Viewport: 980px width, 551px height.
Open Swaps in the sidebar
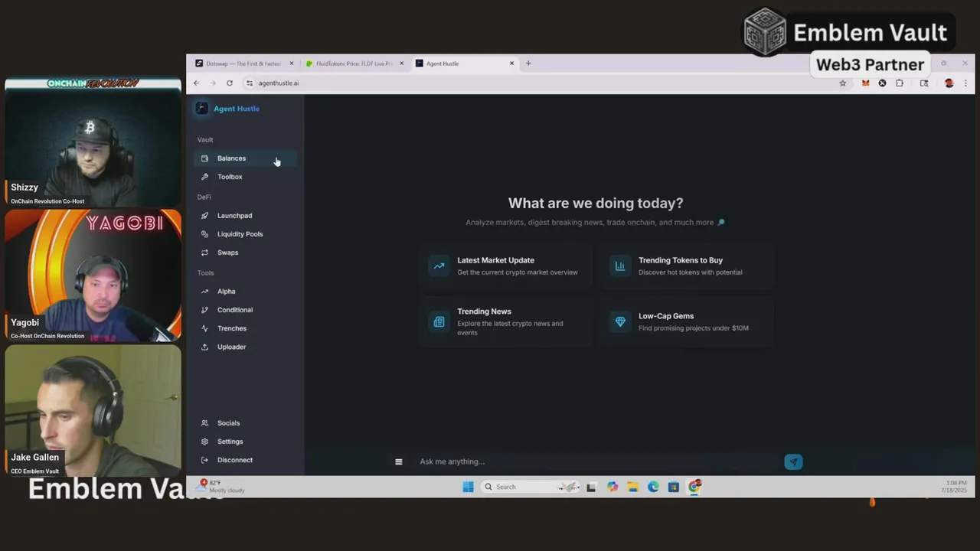(245, 253)
